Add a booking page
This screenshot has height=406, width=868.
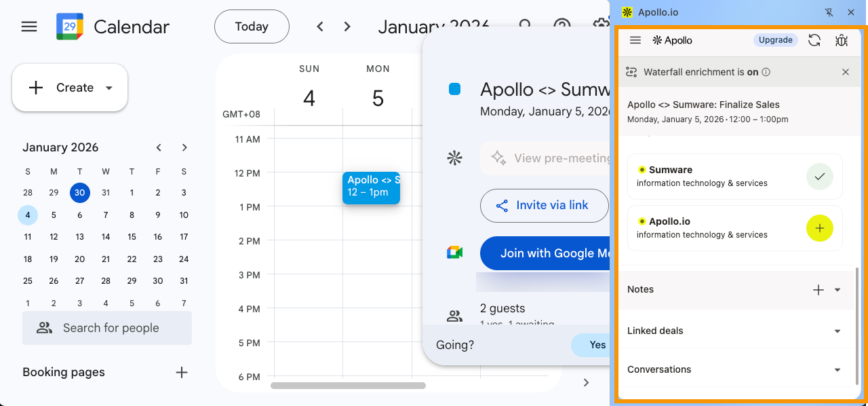pos(181,372)
